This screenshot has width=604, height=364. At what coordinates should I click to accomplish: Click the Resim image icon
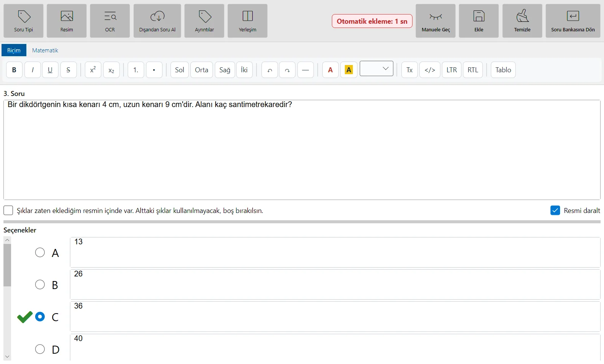[x=67, y=21]
